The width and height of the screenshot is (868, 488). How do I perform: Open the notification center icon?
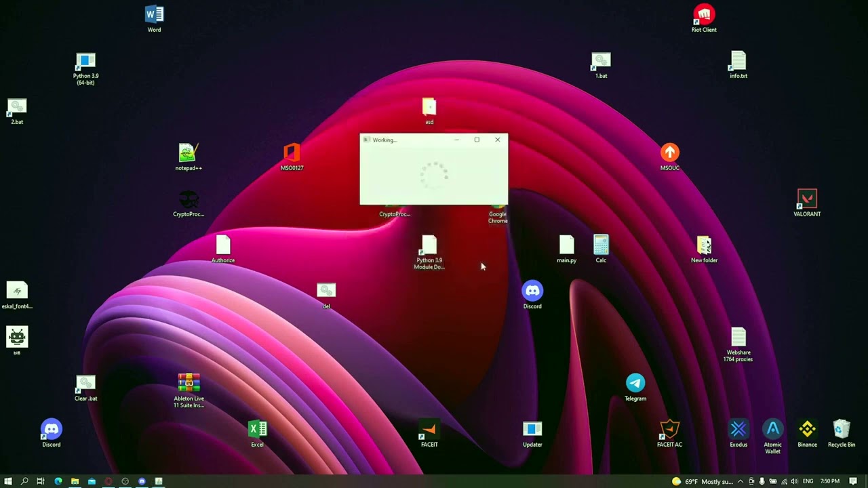[853, 481]
